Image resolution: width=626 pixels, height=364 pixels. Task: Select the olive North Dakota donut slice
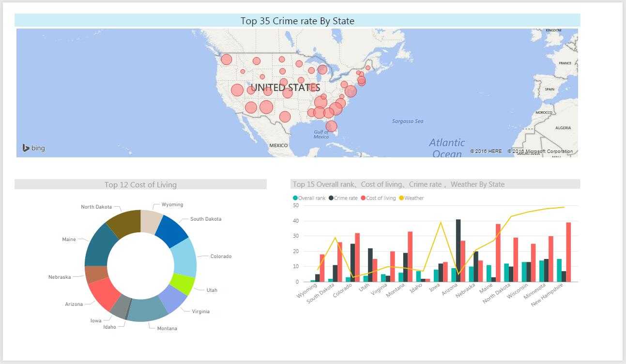coord(125,224)
